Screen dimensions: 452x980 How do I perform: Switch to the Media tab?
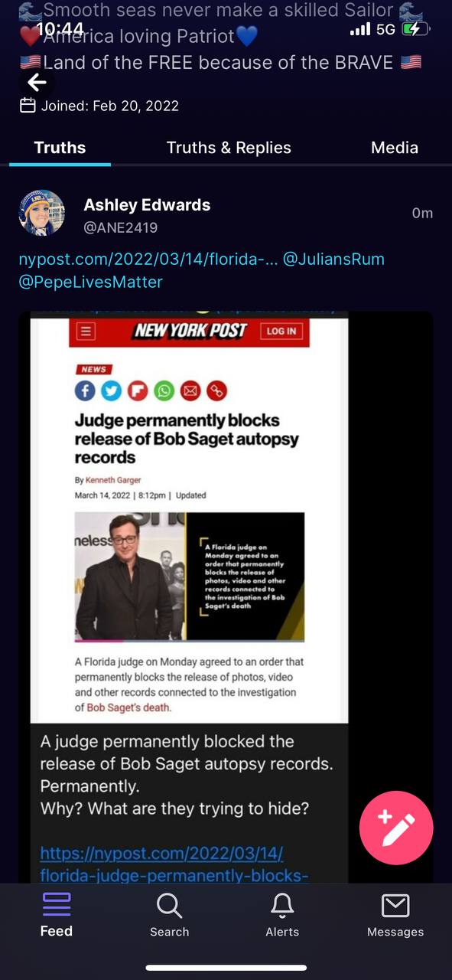pyautogui.click(x=395, y=148)
